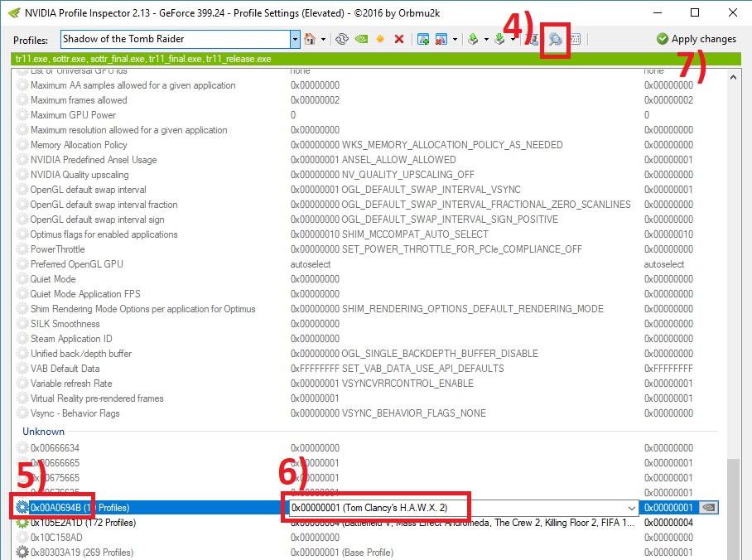Click value WKS_MEMORY_ALLOCATION_POLICY_AS_NEEDED
Viewport: 752px width, 560px height.
click(452, 145)
